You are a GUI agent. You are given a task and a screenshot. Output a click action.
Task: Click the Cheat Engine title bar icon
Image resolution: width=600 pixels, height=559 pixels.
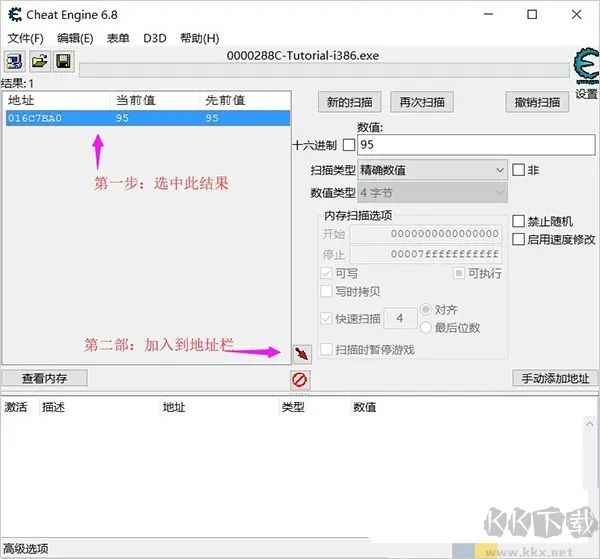(14, 14)
